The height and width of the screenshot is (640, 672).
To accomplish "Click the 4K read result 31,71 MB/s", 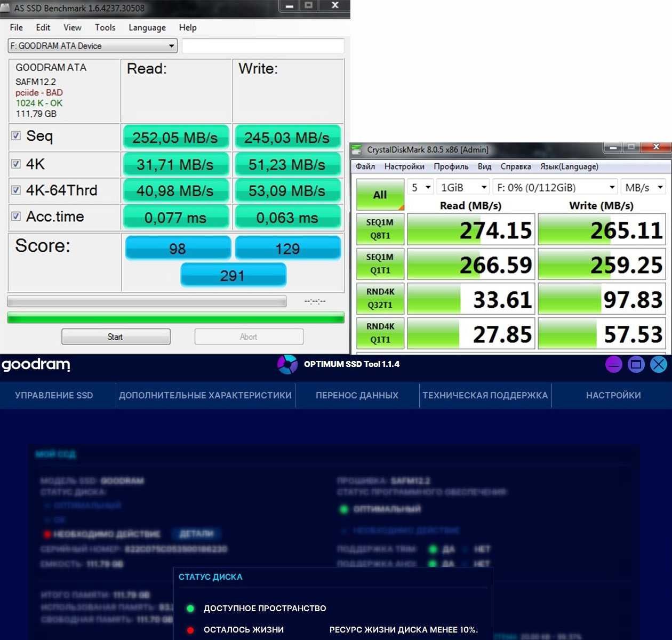I will (175, 164).
